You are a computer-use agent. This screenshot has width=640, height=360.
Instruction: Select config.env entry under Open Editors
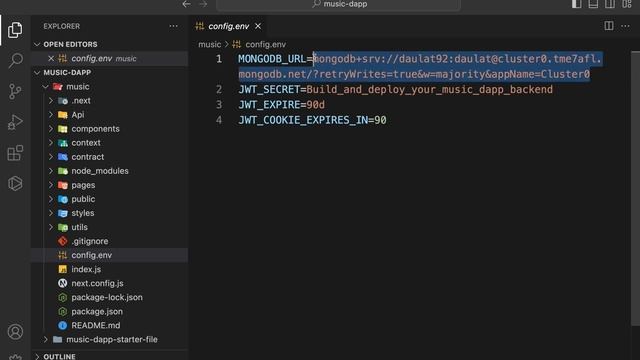click(x=109, y=58)
